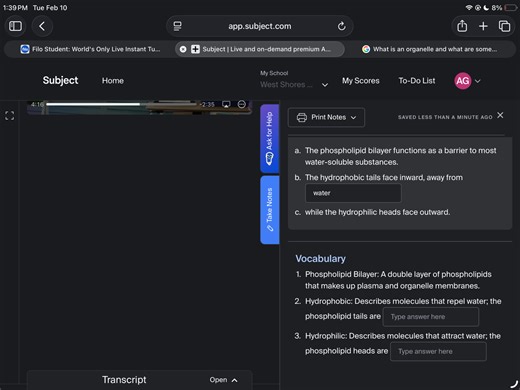The width and height of the screenshot is (520, 390).
Task: Open the Transcript panel
Action: coord(139,380)
